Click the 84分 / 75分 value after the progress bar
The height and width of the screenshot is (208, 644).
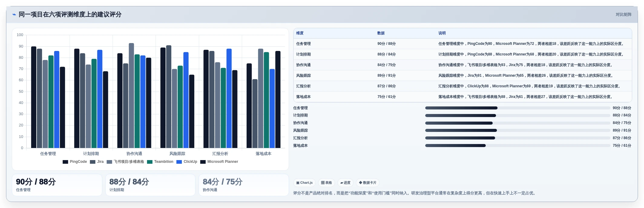622,123
